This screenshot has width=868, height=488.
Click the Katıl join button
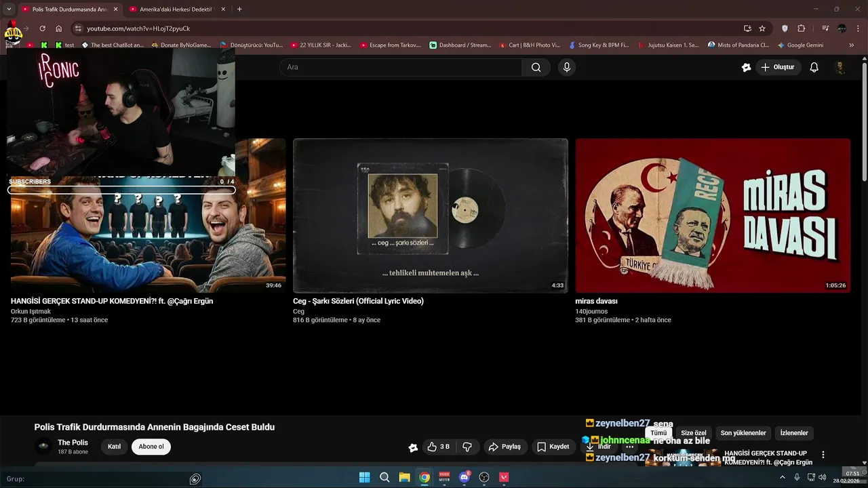click(x=114, y=447)
